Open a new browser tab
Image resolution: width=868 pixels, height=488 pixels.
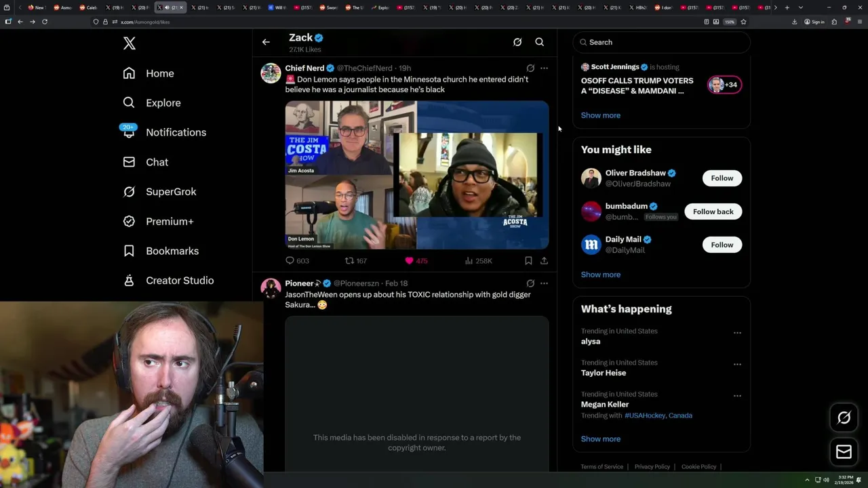[x=787, y=7]
